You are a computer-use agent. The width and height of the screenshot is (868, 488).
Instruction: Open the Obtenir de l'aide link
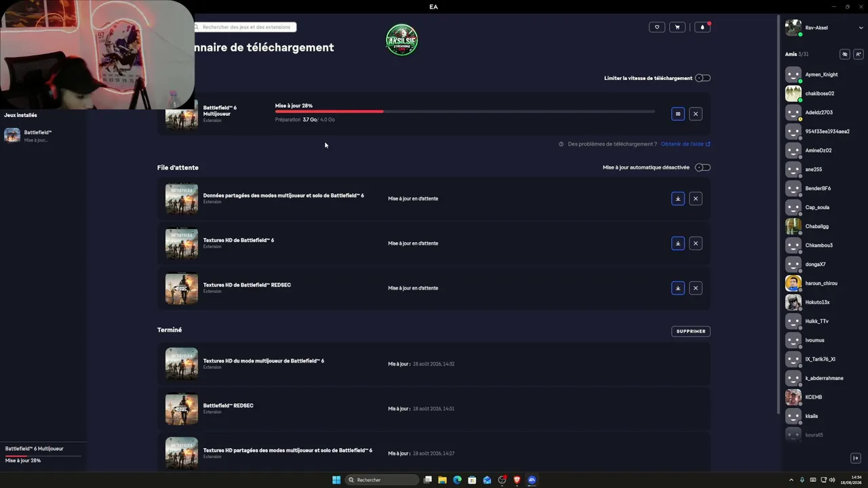point(686,144)
